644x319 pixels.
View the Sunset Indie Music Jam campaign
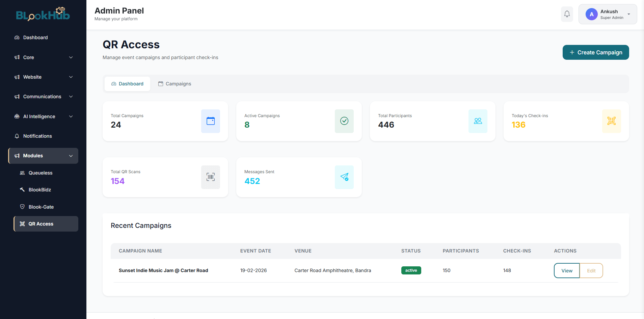567,270
